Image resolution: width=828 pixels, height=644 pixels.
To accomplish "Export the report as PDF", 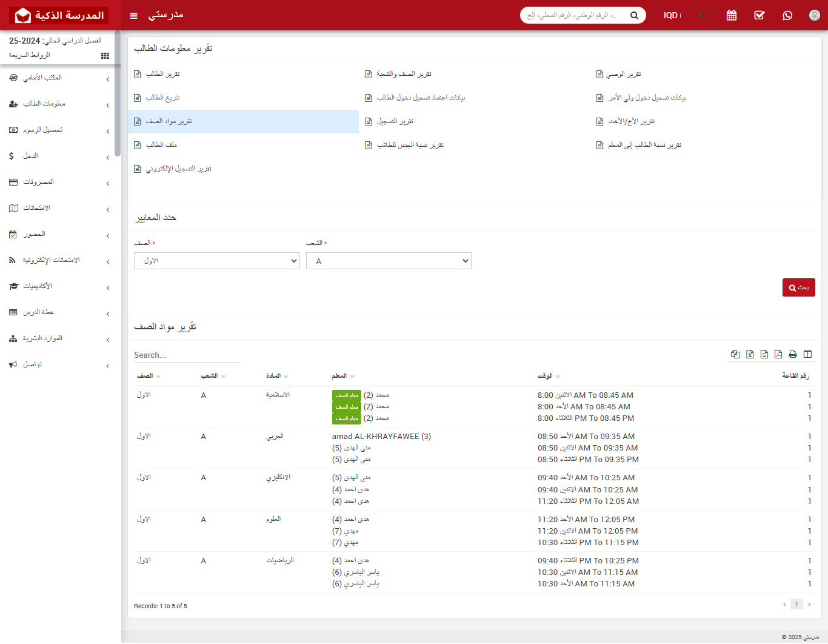I will point(778,354).
